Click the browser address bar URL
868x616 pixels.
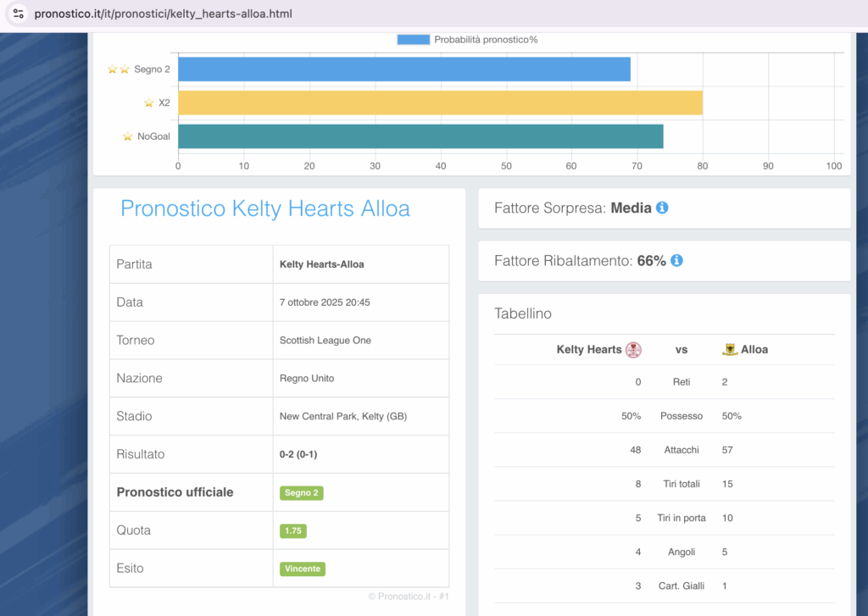click(163, 14)
